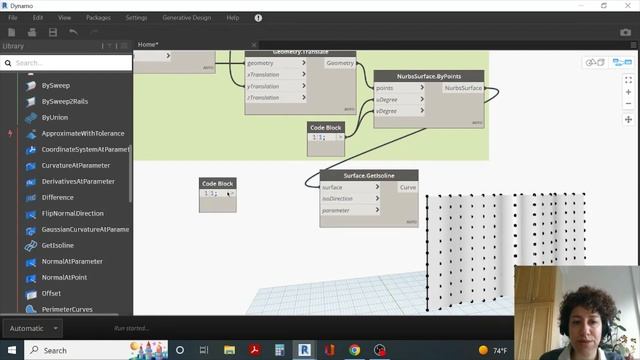Click the Offset library icon
This screenshot has height=360, width=640.
[x=31, y=293]
